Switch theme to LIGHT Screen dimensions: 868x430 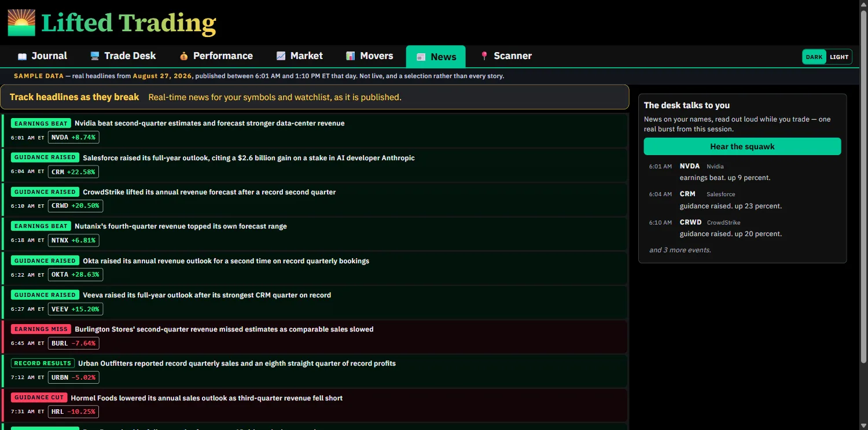coord(839,57)
